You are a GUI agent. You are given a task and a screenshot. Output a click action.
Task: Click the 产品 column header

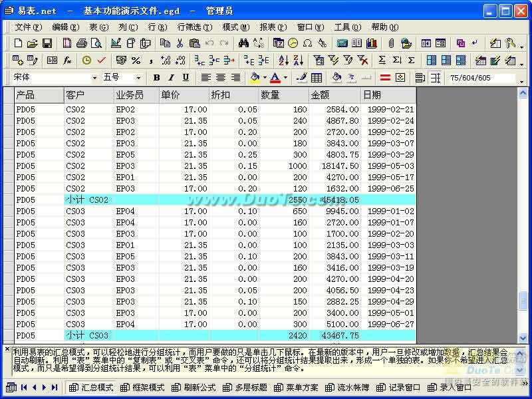coord(39,95)
